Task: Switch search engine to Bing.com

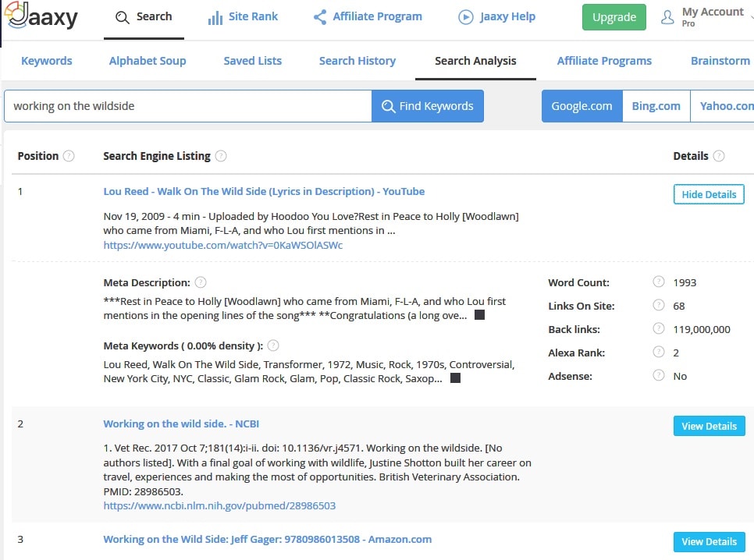Action: click(656, 106)
